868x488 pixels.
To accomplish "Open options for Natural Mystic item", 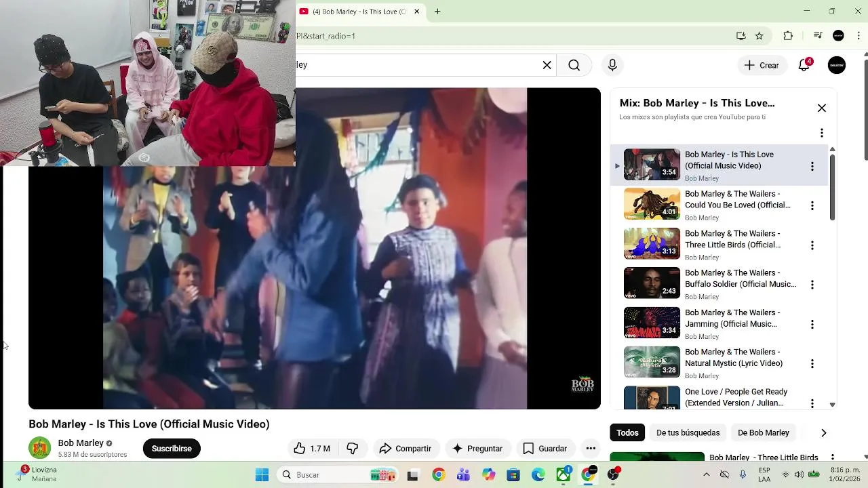I will 812,364.
